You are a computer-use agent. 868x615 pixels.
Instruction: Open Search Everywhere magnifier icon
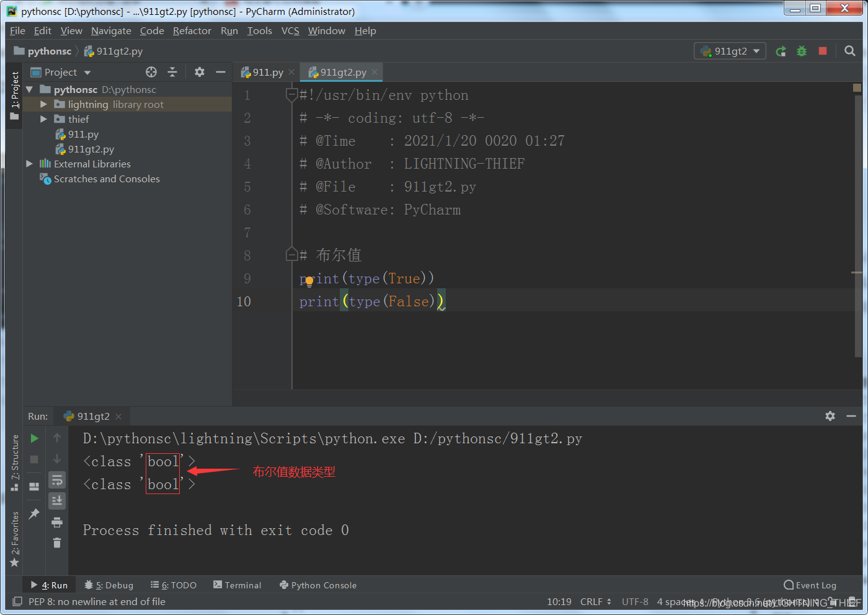850,51
